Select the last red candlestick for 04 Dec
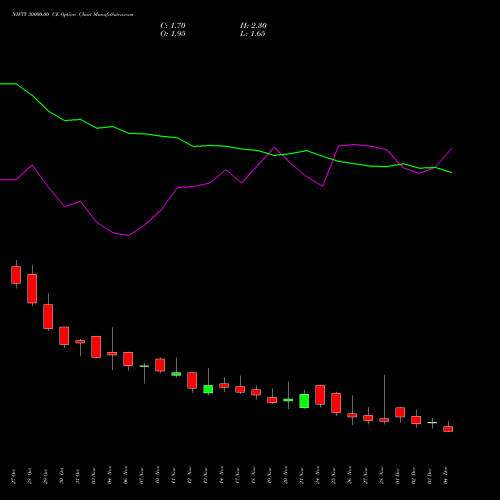500x500 pixels. 448,429
